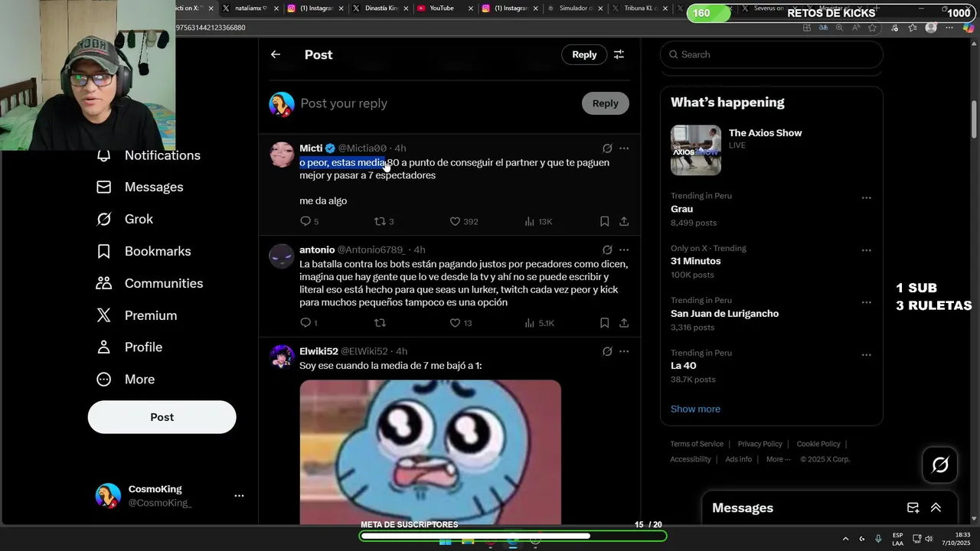The image size is (980, 551).
Task: Click CosmoKing account avatar
Action: (x=108, y=496)
